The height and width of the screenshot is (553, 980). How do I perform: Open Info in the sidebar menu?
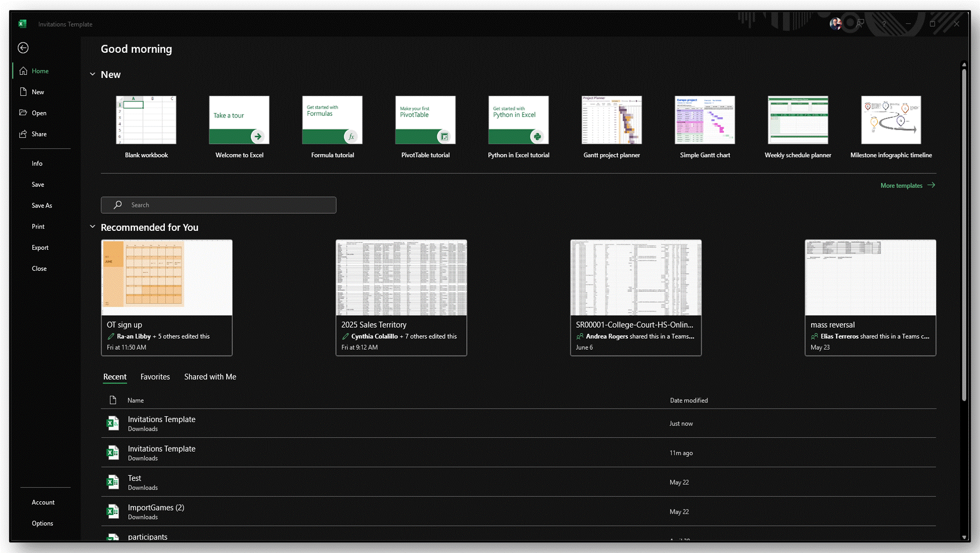pyautogui.click(x=37, y=163)
